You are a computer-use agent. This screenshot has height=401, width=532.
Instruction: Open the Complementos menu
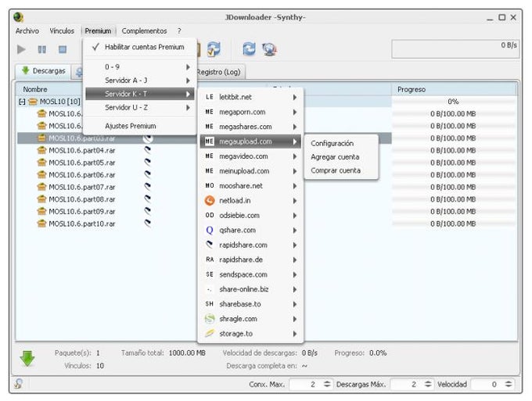[x=144, y=30]
